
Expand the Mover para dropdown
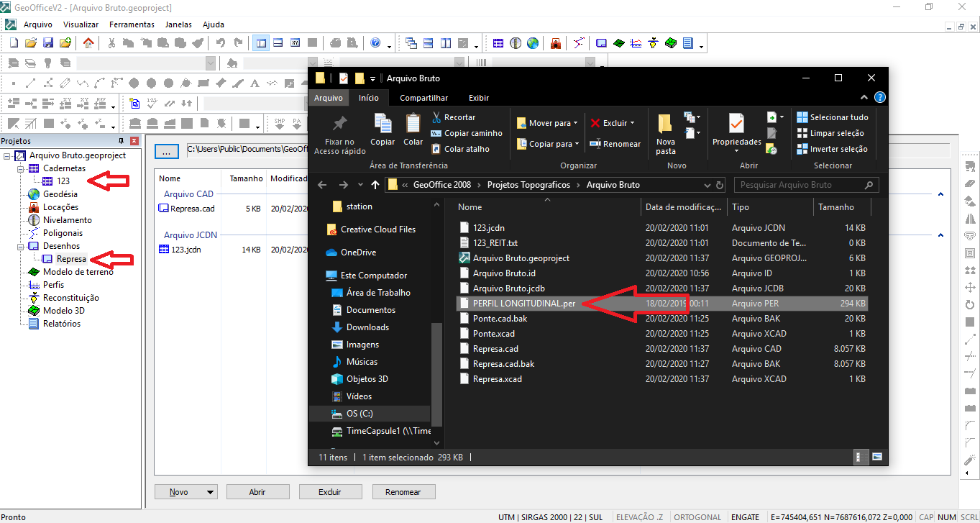575,123
